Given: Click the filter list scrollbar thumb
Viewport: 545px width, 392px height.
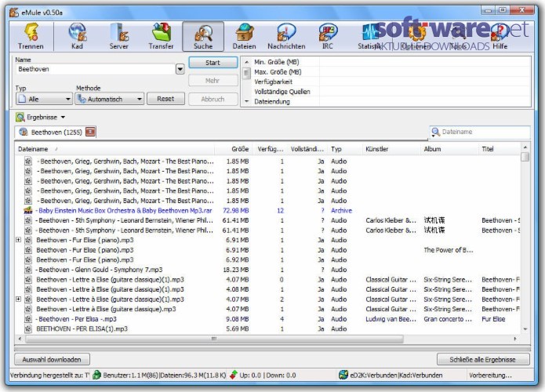Looking at the screenshot, I should [x=246, y=74].
